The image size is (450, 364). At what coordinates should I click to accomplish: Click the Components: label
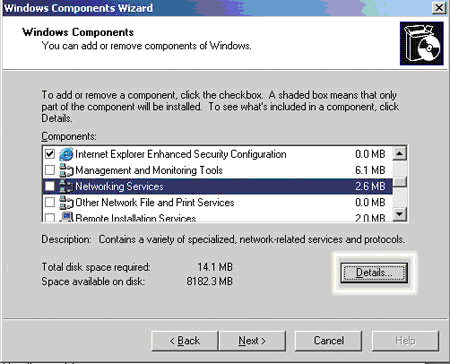coord(69,136)
